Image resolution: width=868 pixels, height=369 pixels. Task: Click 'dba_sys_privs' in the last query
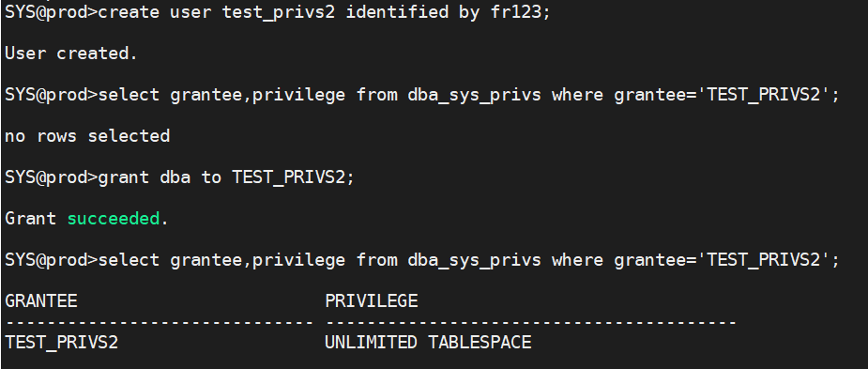pos(474,260)
